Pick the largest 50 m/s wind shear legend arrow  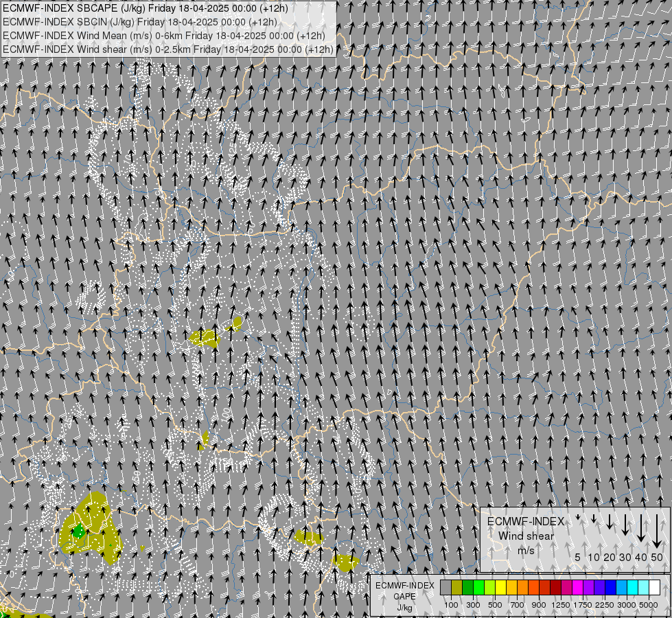click(657, 531)
